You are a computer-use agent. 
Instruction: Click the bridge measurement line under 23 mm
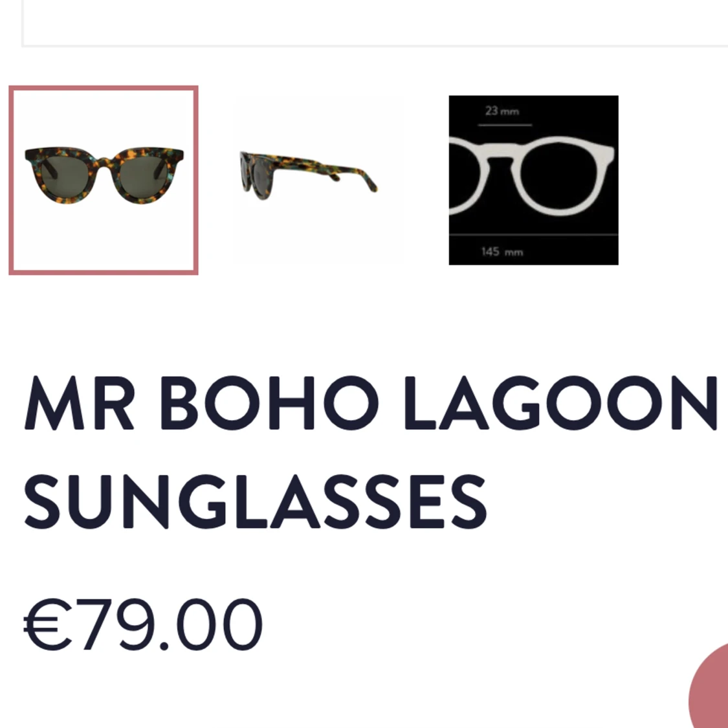505,125
